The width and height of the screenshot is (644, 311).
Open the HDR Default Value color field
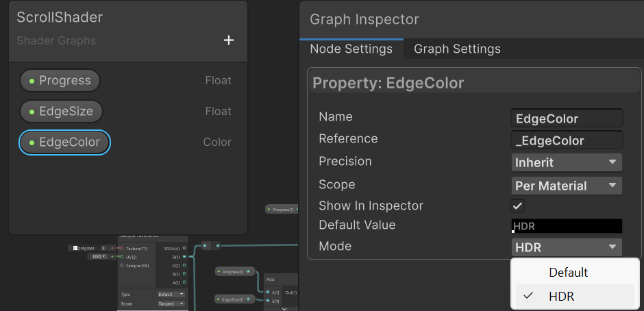point(567,226)
